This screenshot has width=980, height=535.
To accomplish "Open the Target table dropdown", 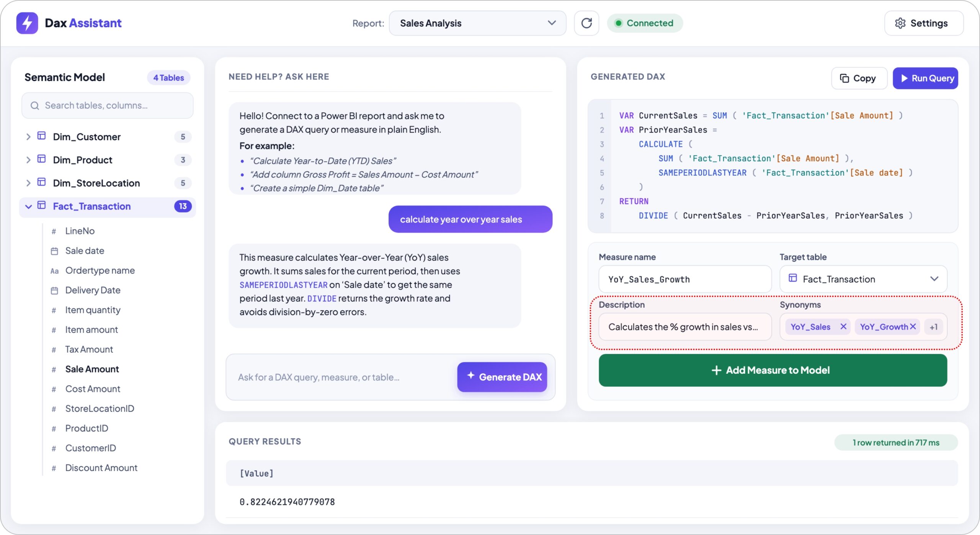I will click(863, 279).
